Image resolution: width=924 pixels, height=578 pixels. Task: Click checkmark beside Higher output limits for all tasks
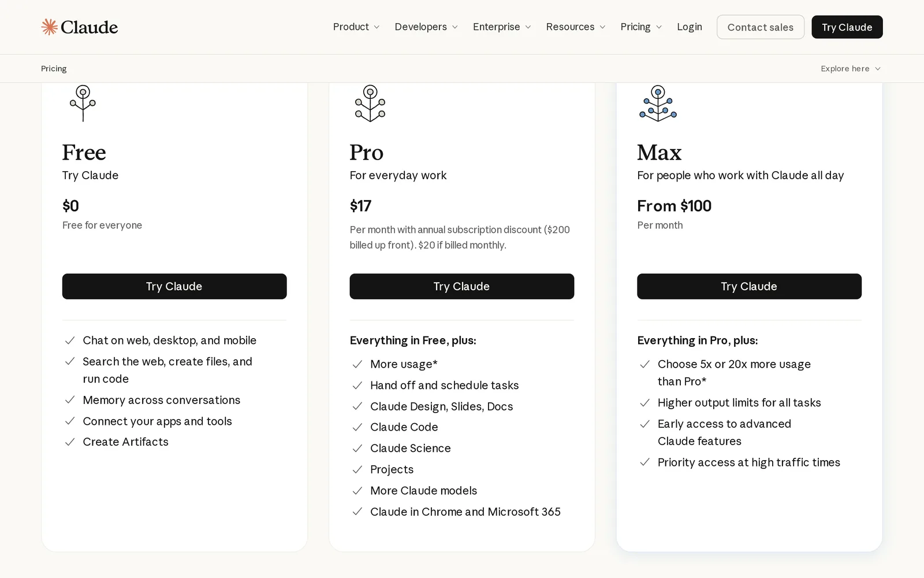click(645, 403)
